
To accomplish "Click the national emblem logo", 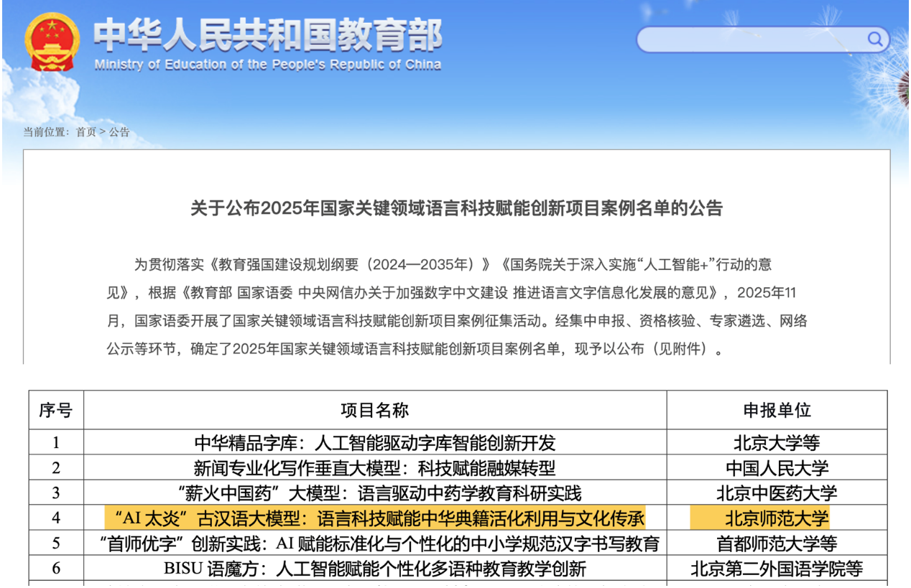I will tap(52, 42).
